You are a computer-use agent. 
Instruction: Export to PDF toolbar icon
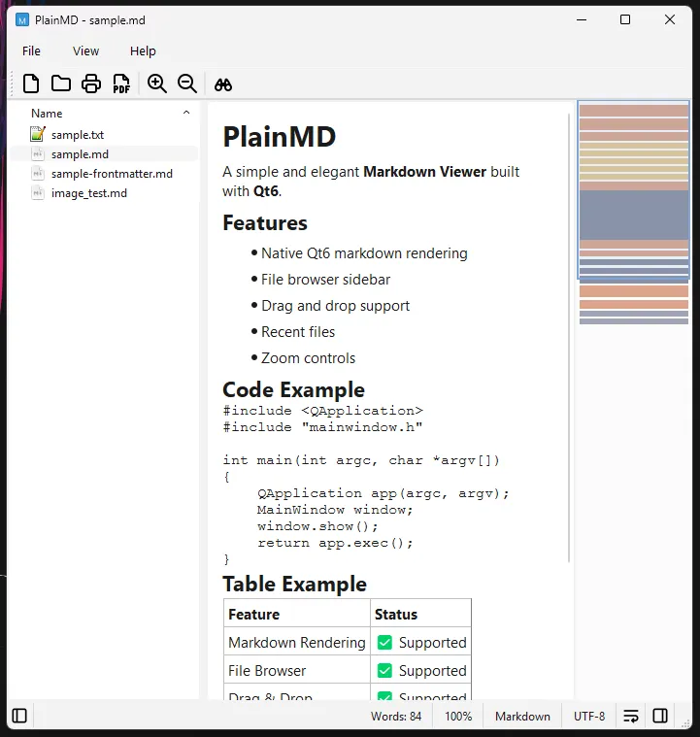pyautogui.click(x=121, y=84)
